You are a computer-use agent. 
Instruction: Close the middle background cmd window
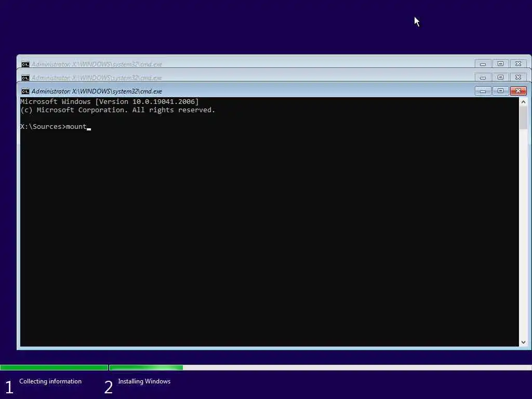point(518,77)
